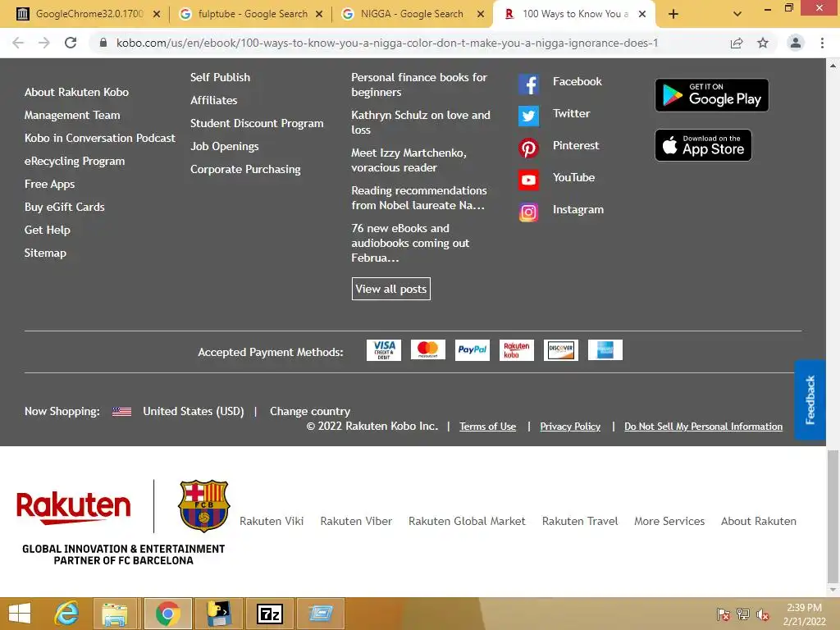Open the Student Discount Program link
Viewport: 840px width, 630px height.
257,123
